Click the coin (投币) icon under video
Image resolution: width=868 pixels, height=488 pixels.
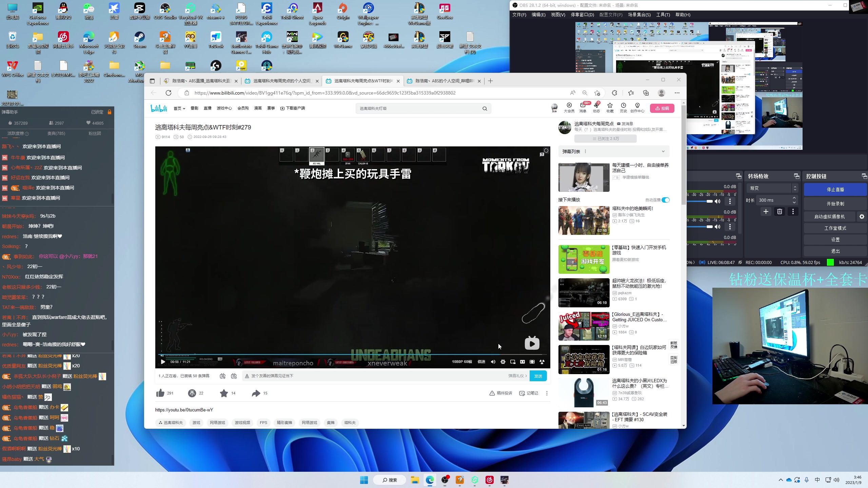[192, 393]
